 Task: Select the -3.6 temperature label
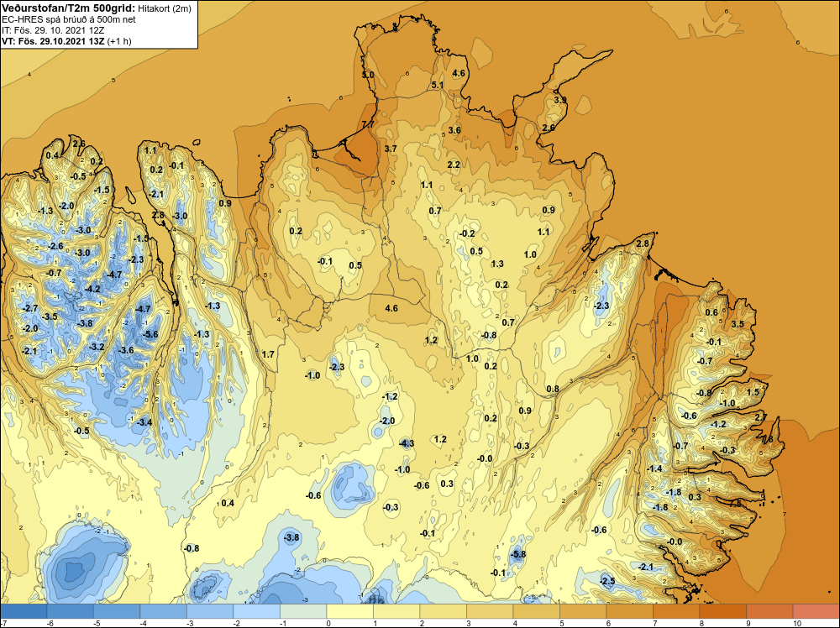126,350
